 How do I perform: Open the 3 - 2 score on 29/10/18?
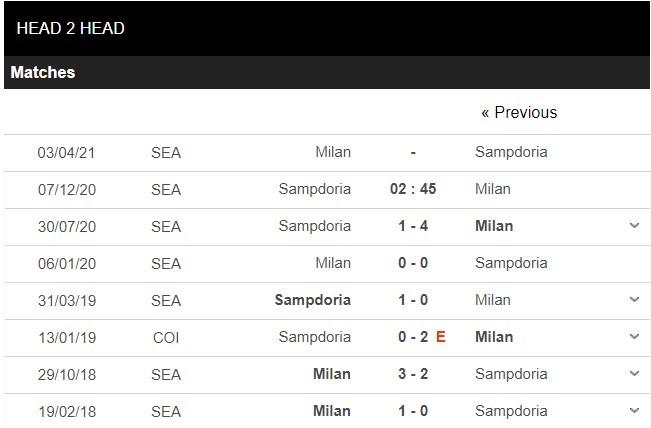click(413, 374)
